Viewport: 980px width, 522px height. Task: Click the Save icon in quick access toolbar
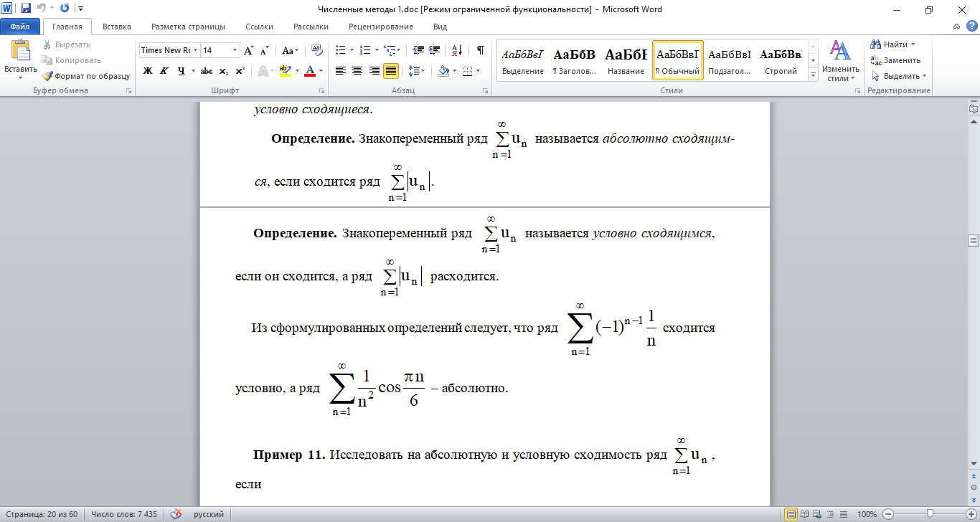point(26,9)
